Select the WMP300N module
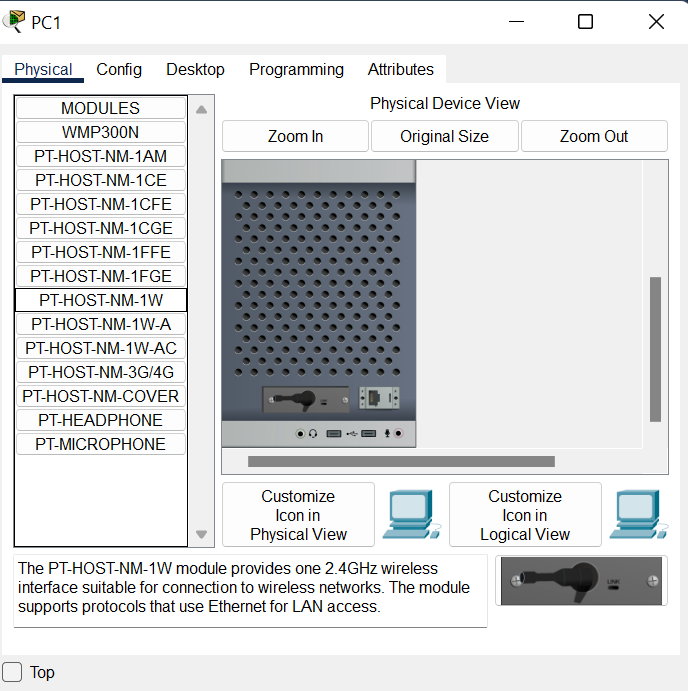This screenshot has width=688, height=691. click(x=100, y=132)
